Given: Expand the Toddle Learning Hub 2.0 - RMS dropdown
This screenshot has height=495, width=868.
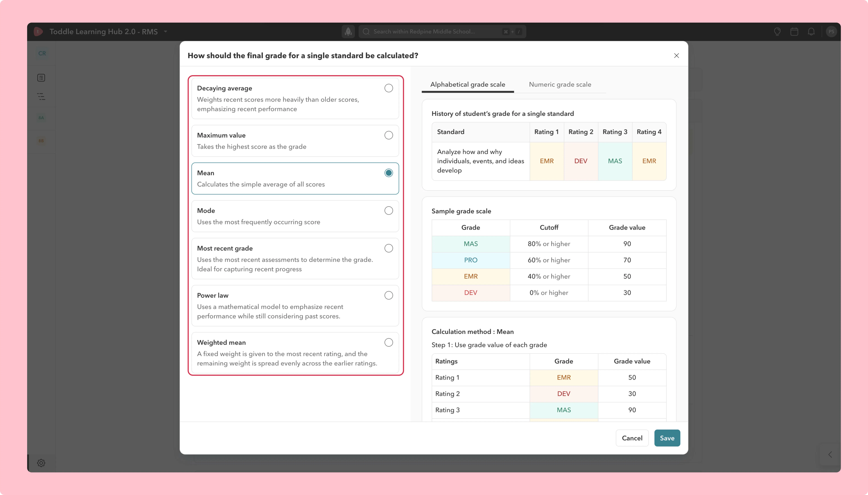Looking at the screenshot, I should click(x=166, y=32).
